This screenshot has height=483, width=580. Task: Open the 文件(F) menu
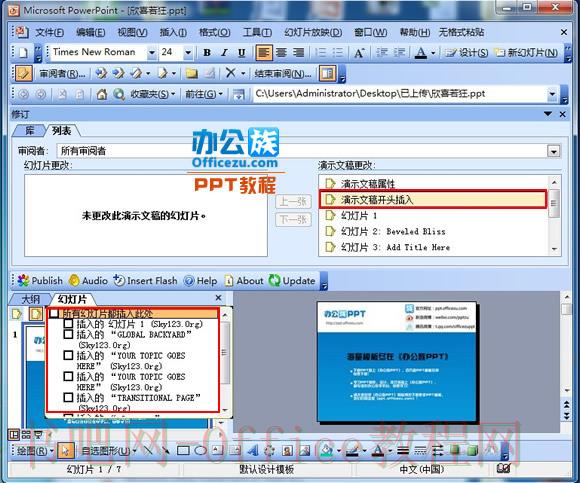click(50, 33)
